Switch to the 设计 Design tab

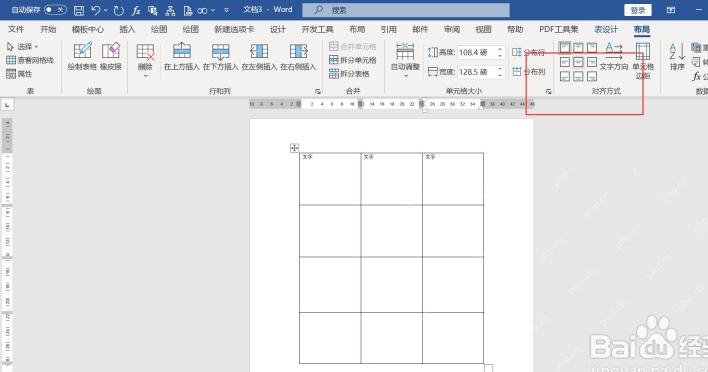278,29
